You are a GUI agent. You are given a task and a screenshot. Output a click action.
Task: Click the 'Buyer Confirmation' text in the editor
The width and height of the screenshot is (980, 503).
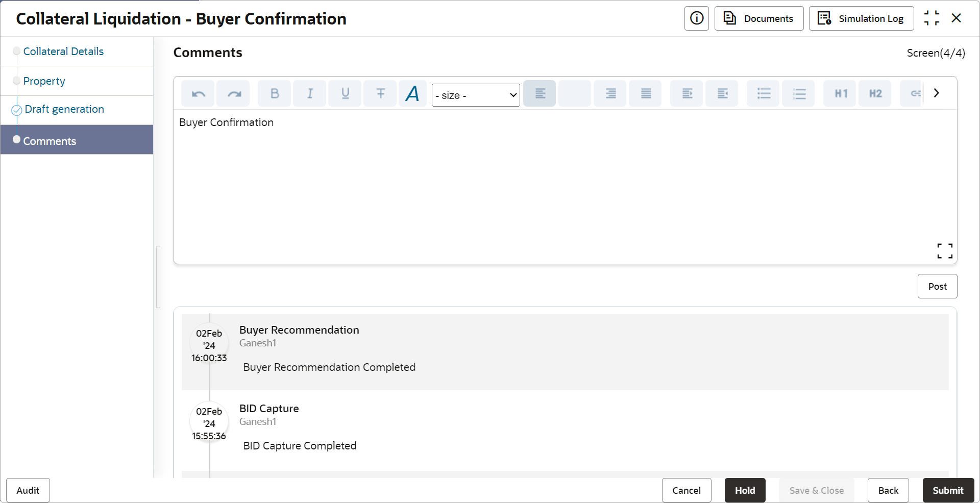[x=226, y=122]
